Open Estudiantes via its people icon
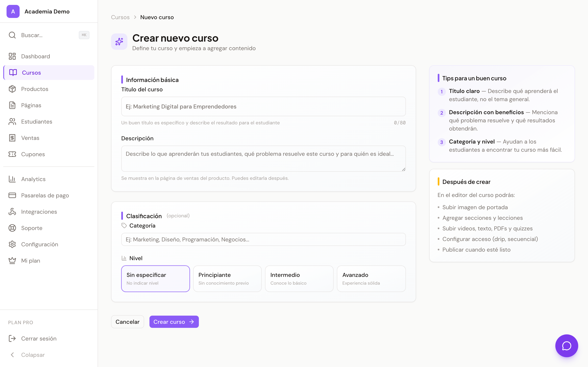The height and width of the screenshot is (367, 588). 13,122
